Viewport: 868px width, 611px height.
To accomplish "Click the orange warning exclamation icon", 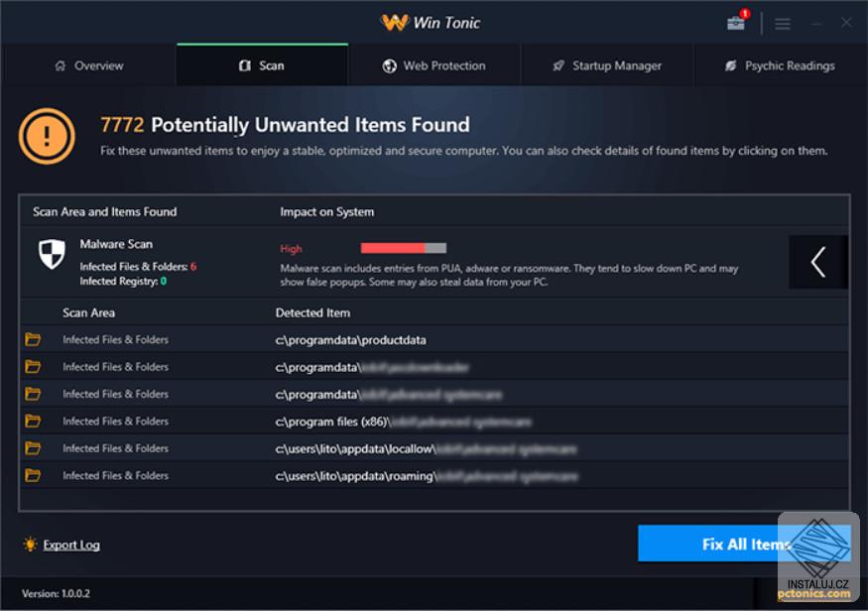I will coord(47,136).
